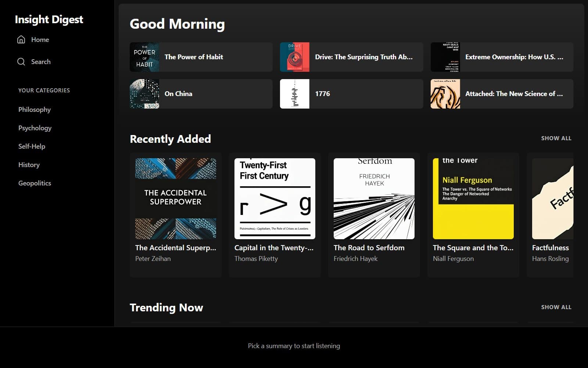Click author name Friedrich Hayek below card

[355, 259]
